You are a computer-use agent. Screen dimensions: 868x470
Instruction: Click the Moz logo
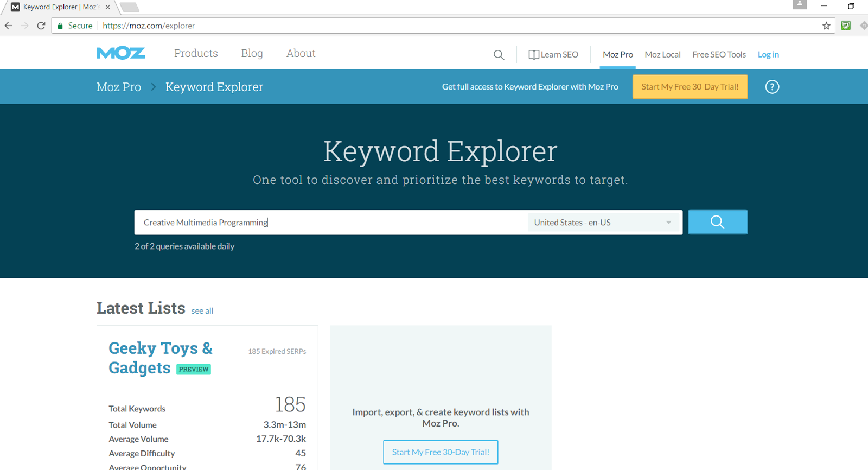(x=120, y=53)
